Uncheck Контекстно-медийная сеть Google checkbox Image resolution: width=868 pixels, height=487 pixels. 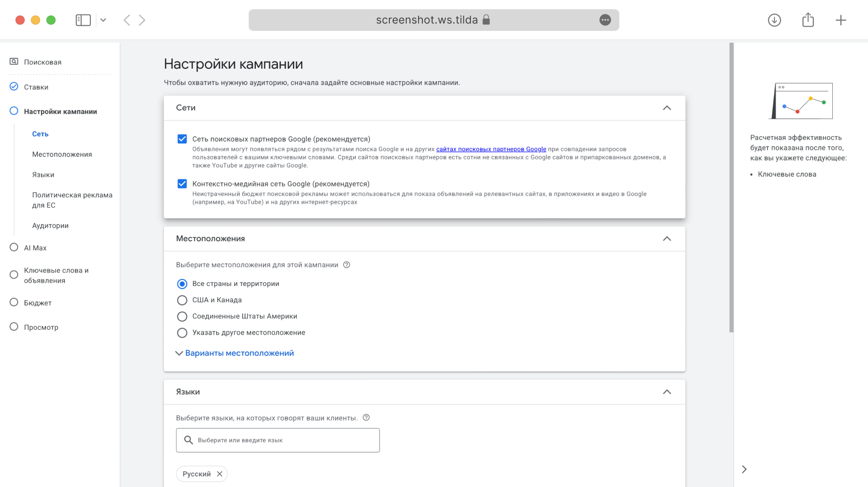point(182,184)
